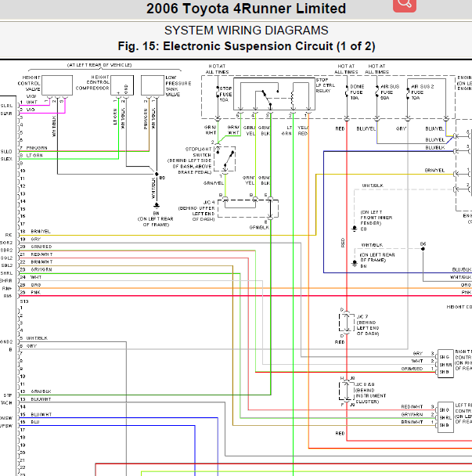472x476 pixels.
Task: Click the 'YEL/RED' label under relay pin 1
Action: 303,131
